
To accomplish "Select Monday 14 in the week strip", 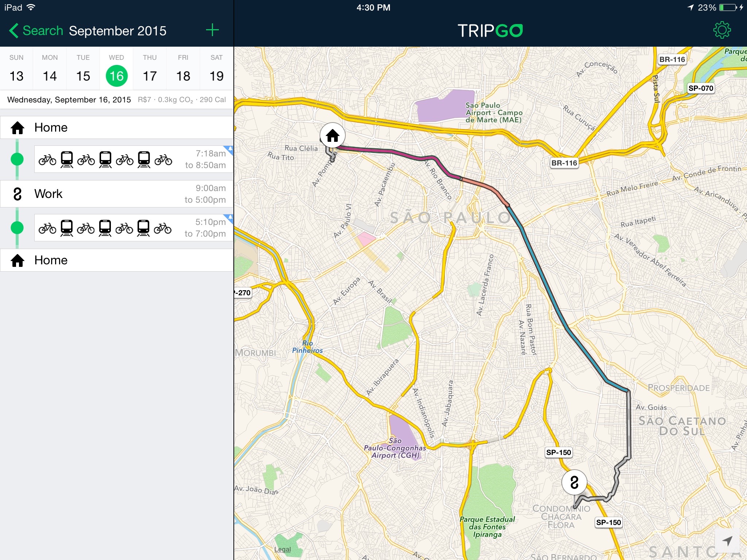I will pos(50,69).
